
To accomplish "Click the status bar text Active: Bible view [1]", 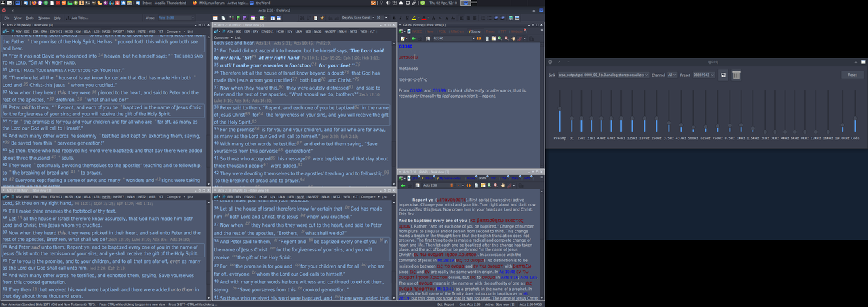I will 500,304.
